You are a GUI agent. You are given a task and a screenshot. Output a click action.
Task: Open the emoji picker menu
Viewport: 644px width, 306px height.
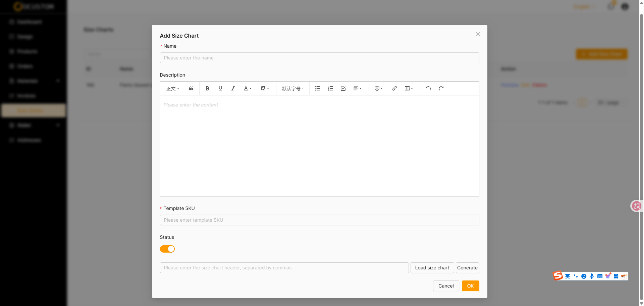tap(378, 88)
